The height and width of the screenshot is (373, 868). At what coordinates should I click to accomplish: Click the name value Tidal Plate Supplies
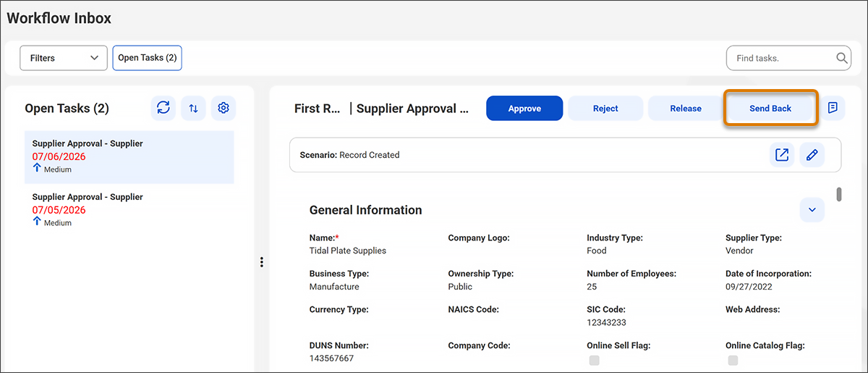click(347, 251)
